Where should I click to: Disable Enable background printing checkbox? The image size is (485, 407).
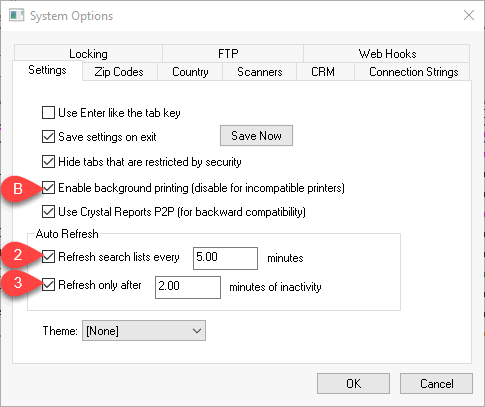[48, 188]
